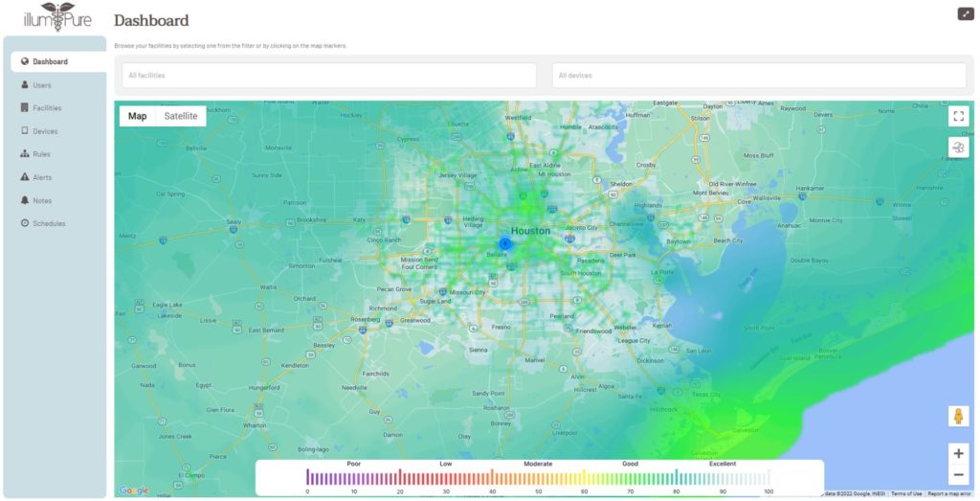This screenshot has height=501, width=980.
Task: Open Notes from the sidebar
Action: click(42, 200)
